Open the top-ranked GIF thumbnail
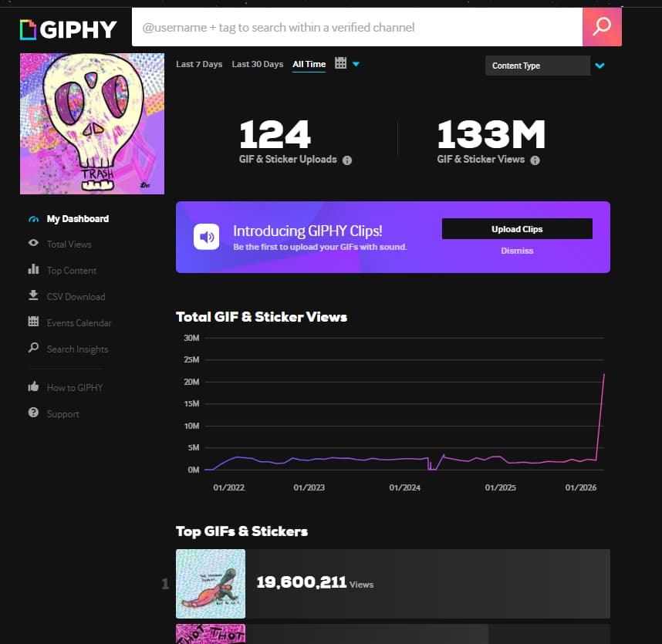The height and width of the screenshot is (644, 662). click(x=211, y=584)
